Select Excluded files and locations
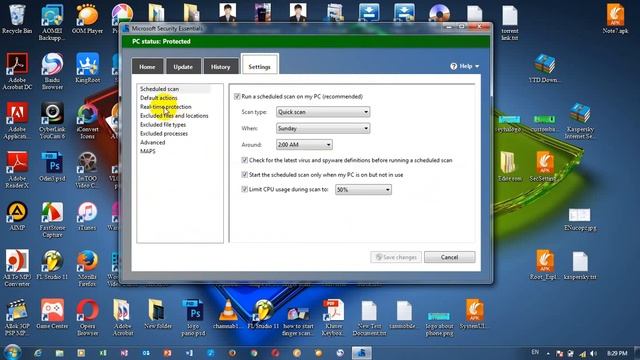 [174, 116]
